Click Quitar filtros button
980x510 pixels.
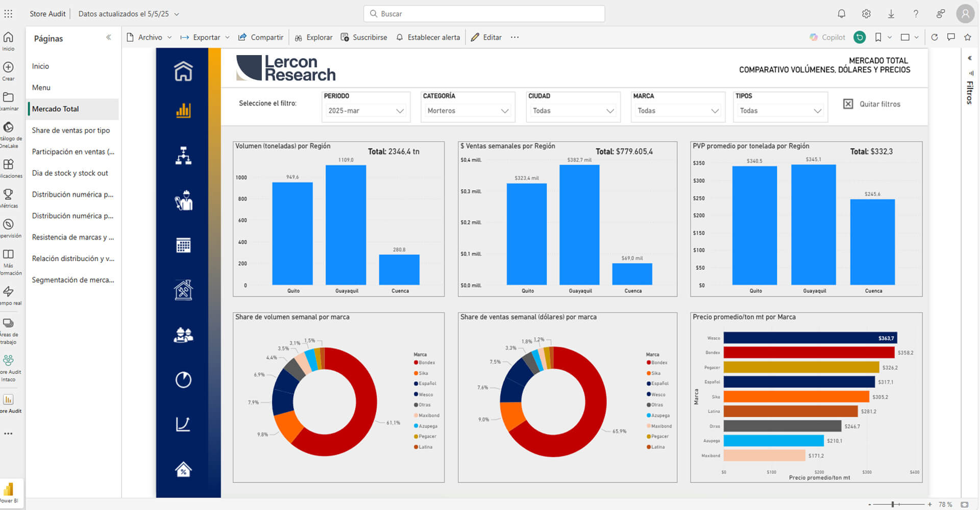872,104
